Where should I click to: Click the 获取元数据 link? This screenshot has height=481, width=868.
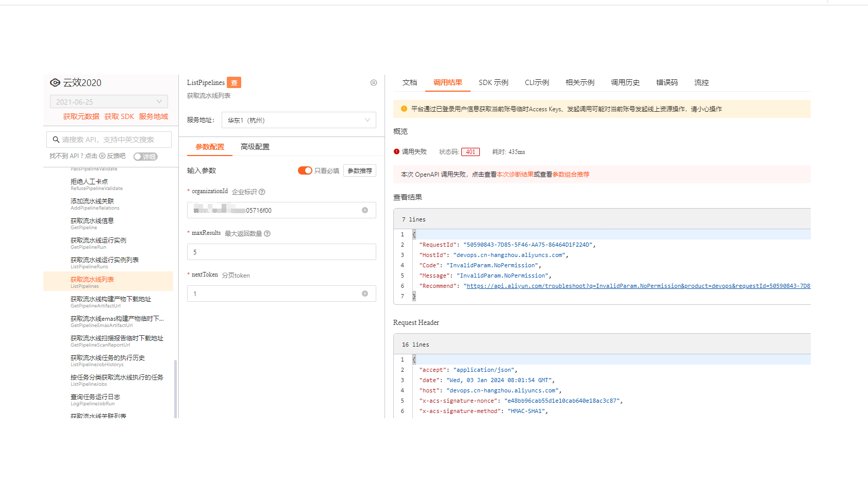[81, 116]
